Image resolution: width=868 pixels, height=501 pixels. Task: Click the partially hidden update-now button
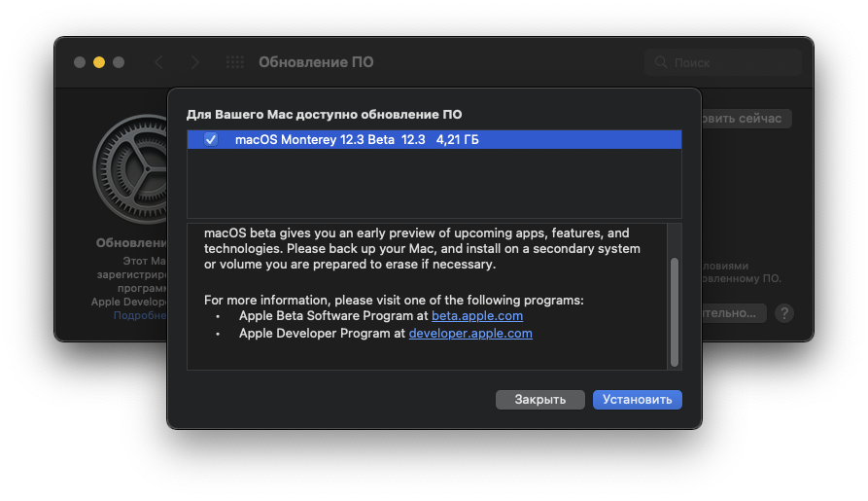pyautogui.click(x=746, y=119)
